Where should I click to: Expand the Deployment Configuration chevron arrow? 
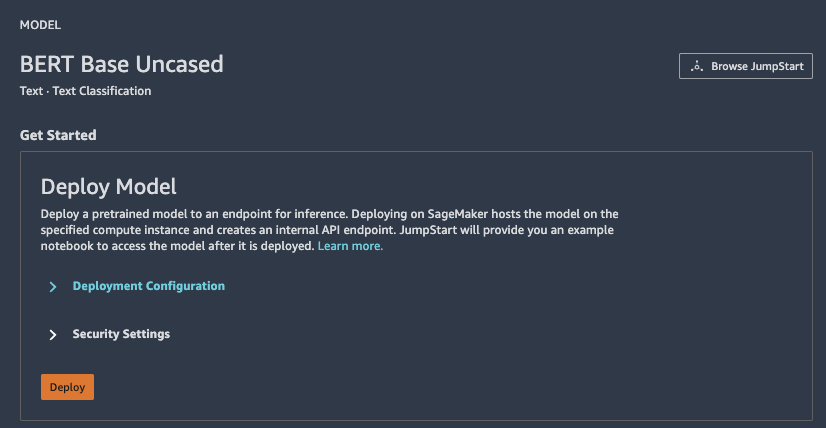[x=52, y=287]
